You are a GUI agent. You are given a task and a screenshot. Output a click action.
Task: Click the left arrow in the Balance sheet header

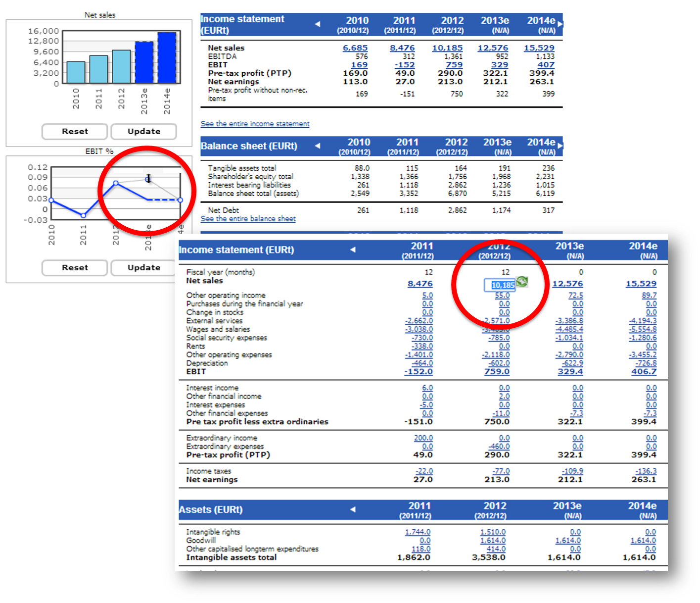318,146
